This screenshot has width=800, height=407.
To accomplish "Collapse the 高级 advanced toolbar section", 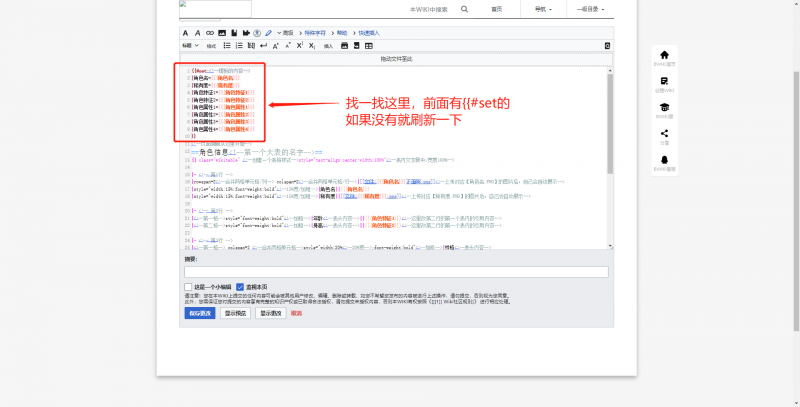I will (x=285, y=33).
